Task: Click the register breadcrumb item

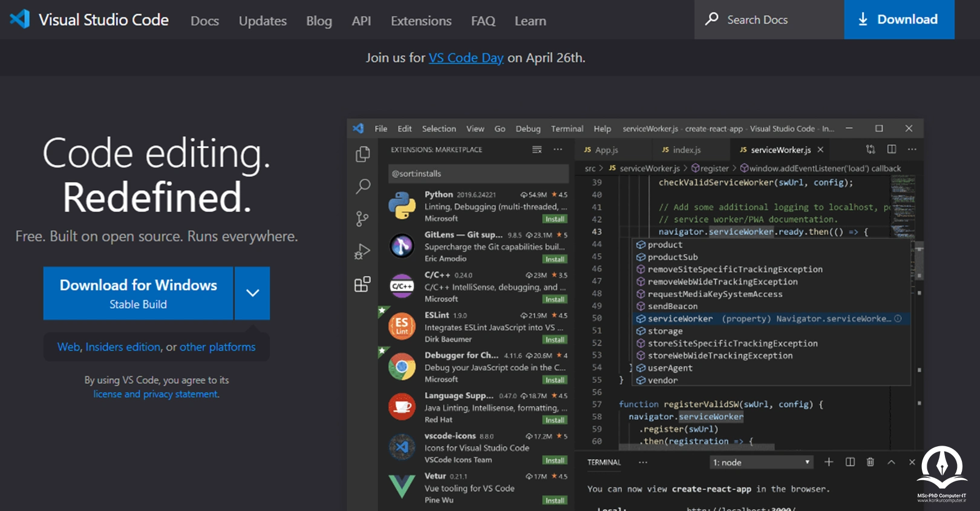Action: 710,168
